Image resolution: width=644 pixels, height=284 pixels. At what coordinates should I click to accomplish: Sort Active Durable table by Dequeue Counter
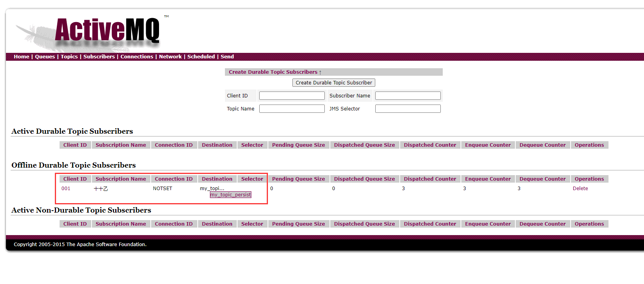[x=543, y=145]
